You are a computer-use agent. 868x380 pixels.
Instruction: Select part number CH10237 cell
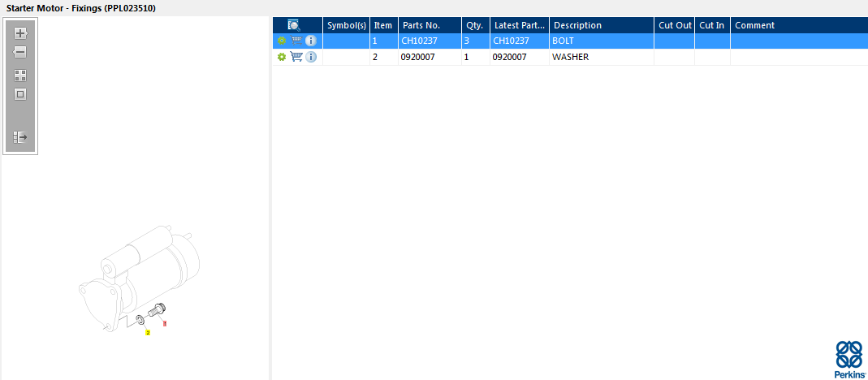(x=430, y=41)
